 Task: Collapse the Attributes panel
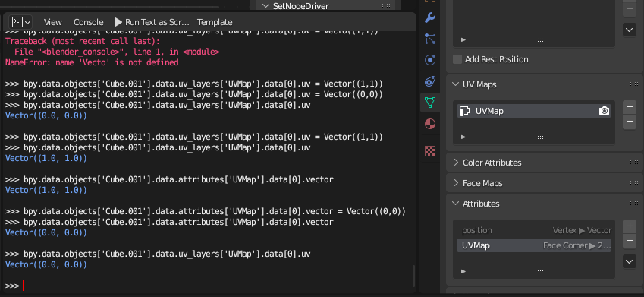[455, 204]
